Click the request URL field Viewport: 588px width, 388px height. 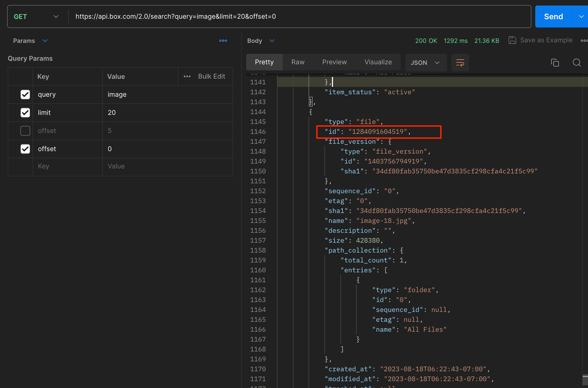click(299, 16)
